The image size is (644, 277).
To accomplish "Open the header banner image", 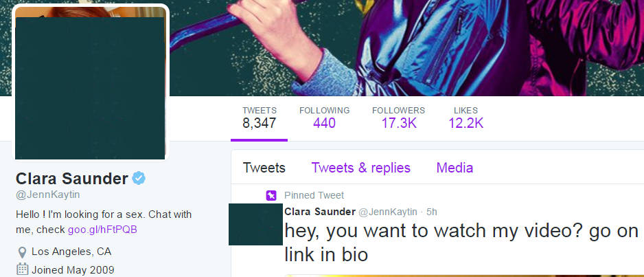I will click(406, 47).
